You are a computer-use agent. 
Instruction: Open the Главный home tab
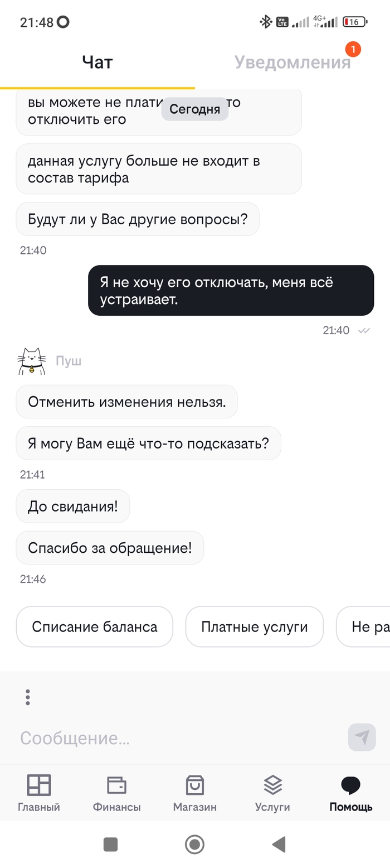39,792
